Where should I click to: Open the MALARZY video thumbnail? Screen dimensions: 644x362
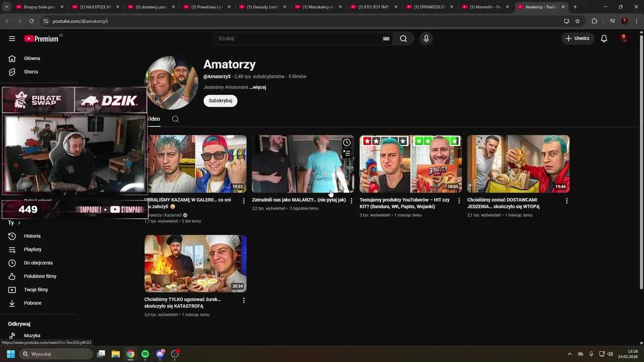(303, 164)
